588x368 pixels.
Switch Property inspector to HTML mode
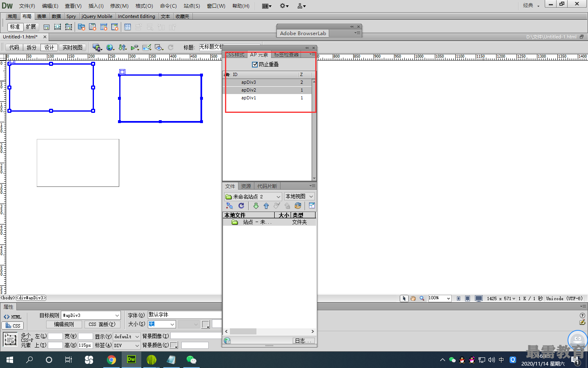pos(12,317)
